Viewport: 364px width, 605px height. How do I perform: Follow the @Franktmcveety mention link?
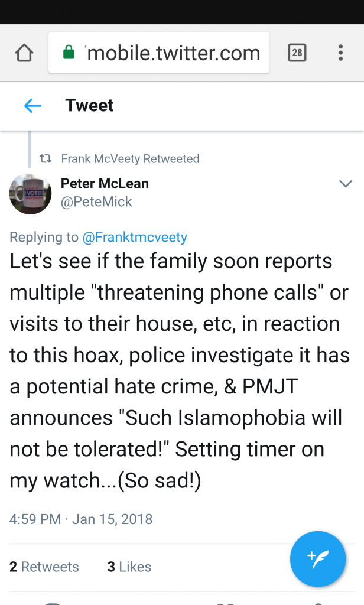(135, 238)
